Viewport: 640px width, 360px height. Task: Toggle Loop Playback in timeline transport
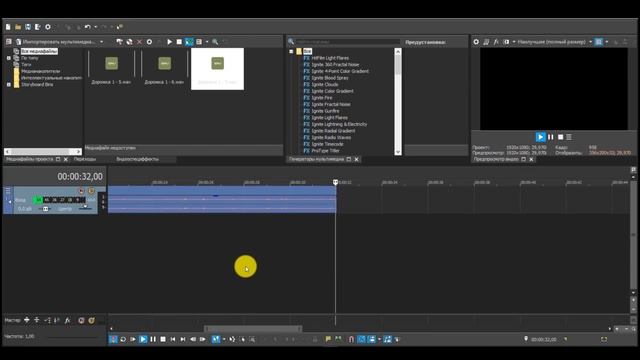tap(123, 339)
